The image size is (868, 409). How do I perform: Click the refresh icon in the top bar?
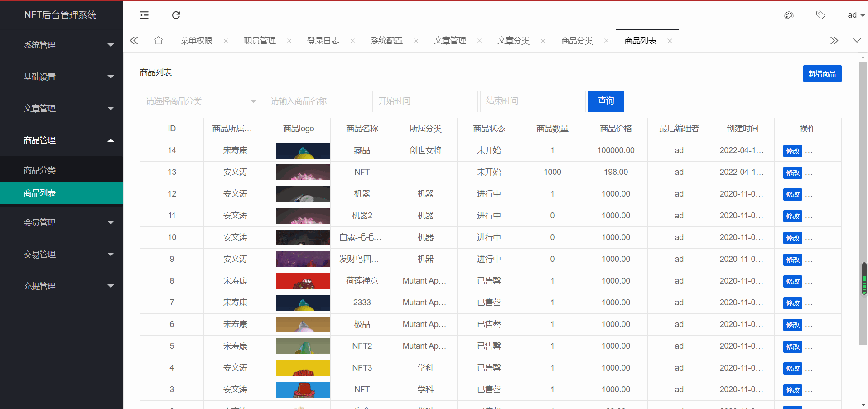176,15
